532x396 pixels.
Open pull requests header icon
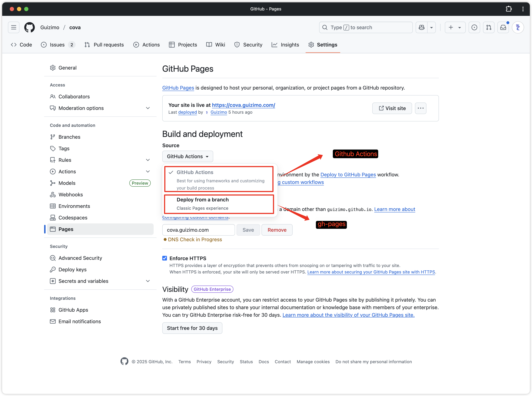489,27
